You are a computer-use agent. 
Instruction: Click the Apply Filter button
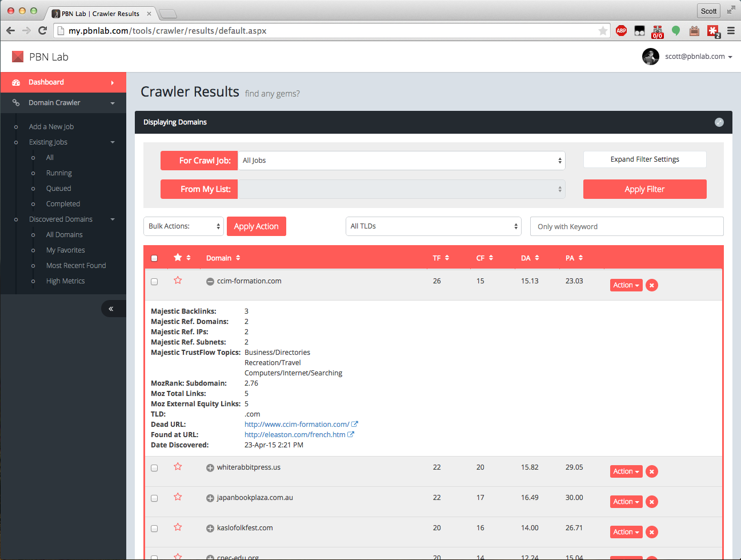(644, 189)
